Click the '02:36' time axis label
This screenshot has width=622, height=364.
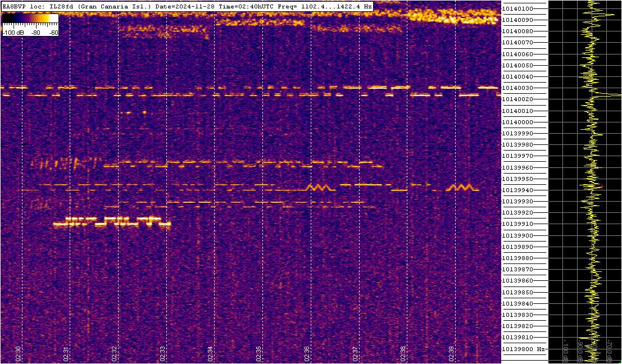(x=307, y=353)
